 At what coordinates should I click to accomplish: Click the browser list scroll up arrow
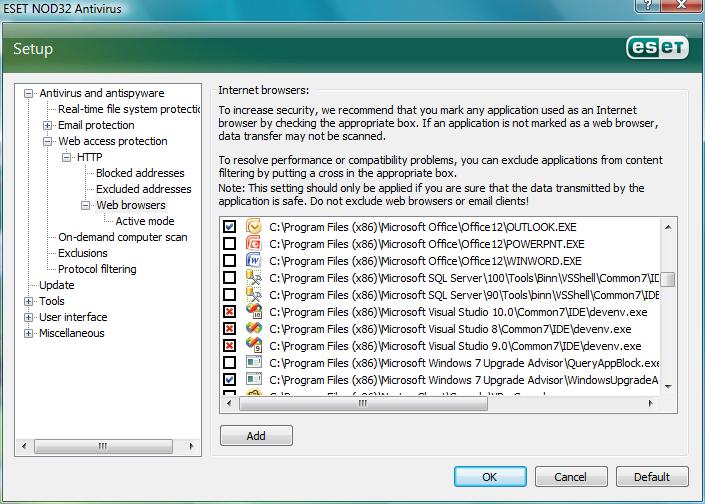click(x=669, y=227)
